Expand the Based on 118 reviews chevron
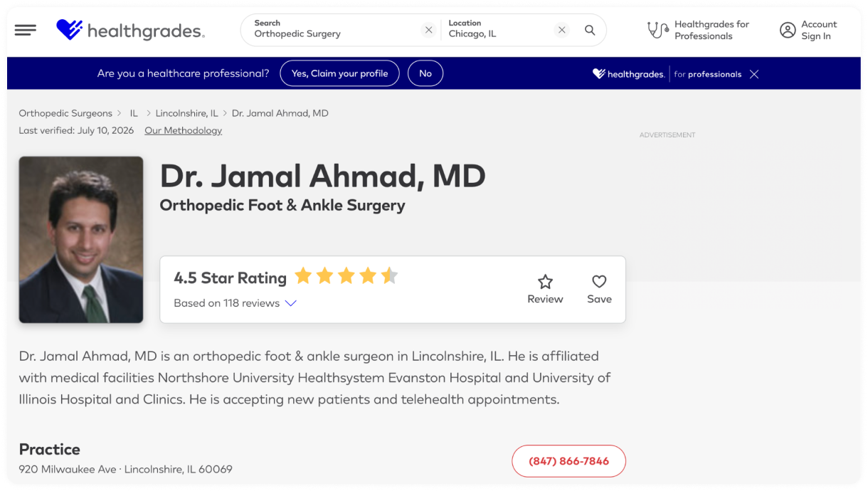 (290, 303)
